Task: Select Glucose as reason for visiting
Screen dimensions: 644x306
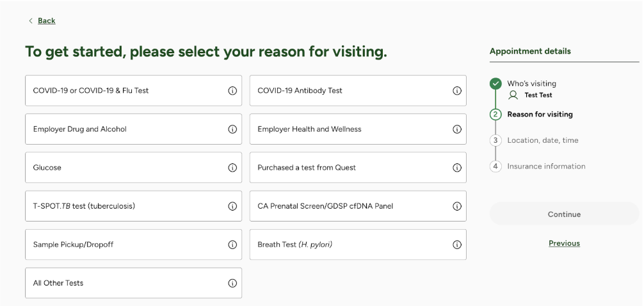Action: 134,168
